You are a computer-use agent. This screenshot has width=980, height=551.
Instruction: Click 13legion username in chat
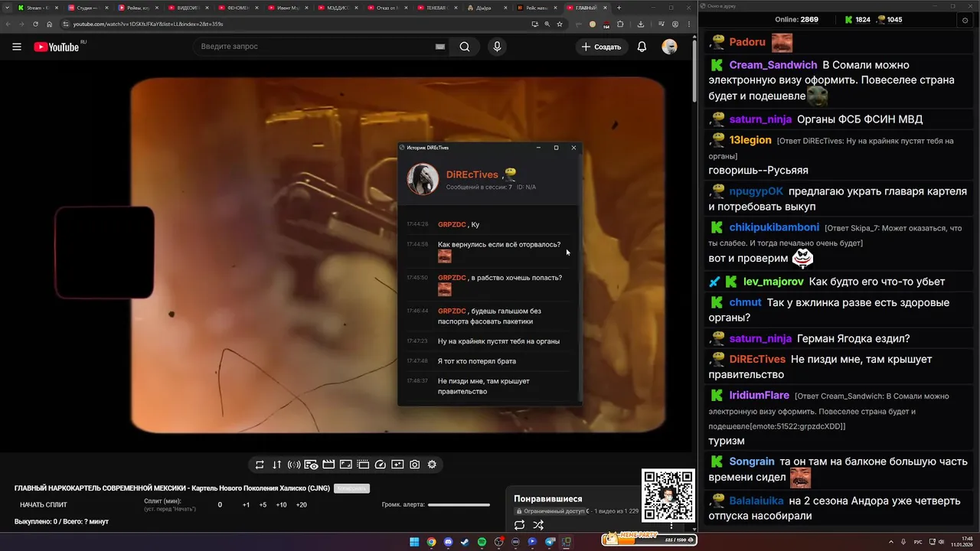[x=750, y=140]
